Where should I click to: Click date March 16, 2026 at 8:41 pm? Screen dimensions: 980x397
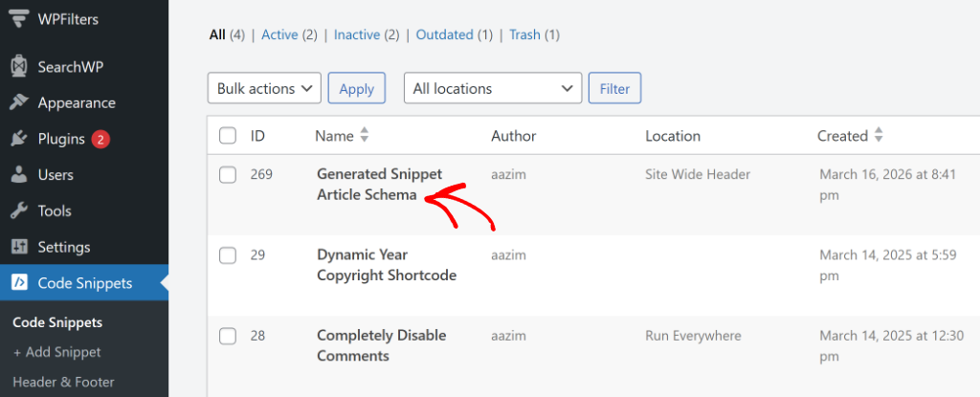click(x=888, y=185)
